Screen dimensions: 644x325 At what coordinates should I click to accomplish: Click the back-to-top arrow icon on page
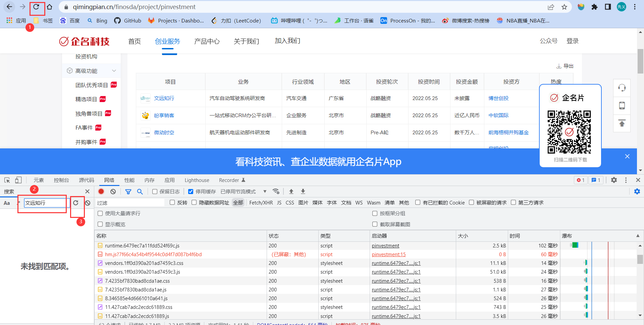(x=622, y=123)
